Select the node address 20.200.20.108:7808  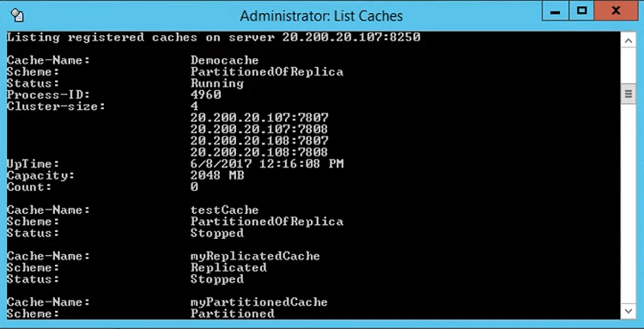(259, 152)
